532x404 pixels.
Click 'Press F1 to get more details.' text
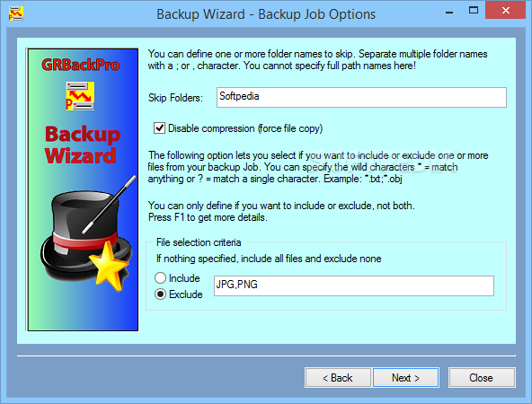tap(208, 217)
